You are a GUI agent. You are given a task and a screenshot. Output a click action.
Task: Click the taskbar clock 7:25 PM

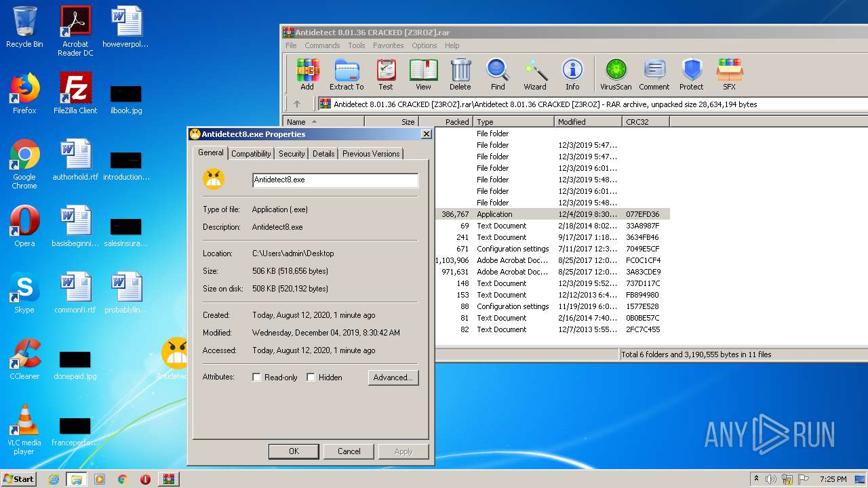(833, 479)
